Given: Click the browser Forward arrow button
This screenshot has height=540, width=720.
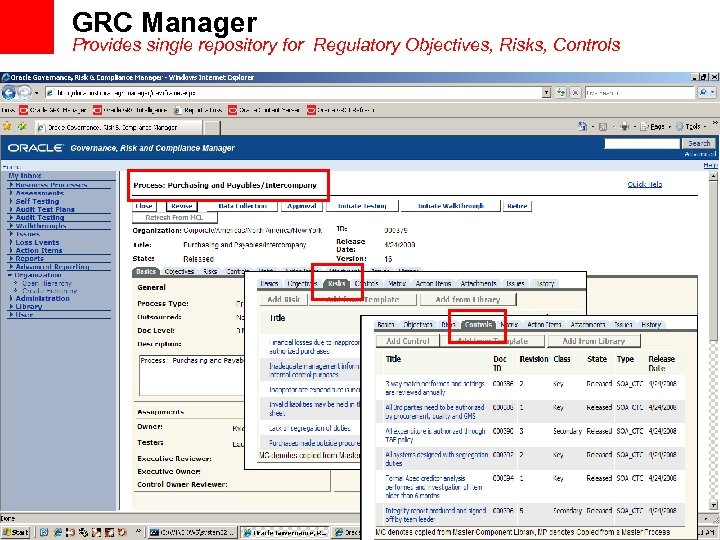Looking at the screenshot, I should (25, 93).
